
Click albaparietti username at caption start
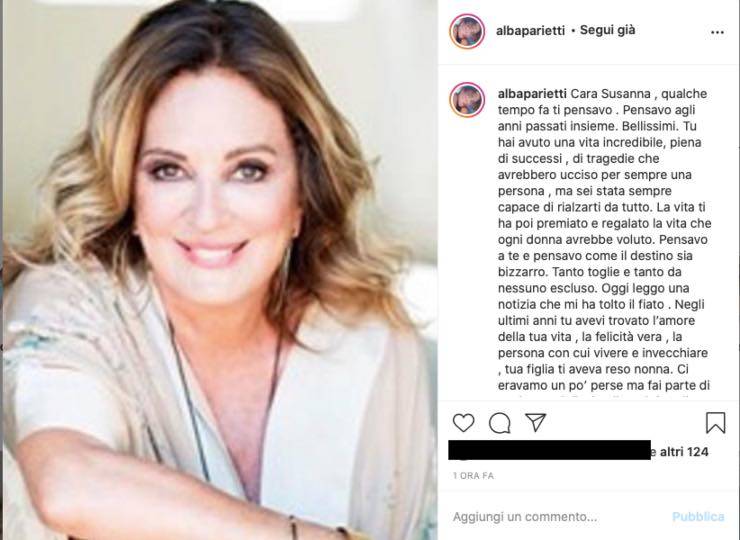click(x=532, y=94)
